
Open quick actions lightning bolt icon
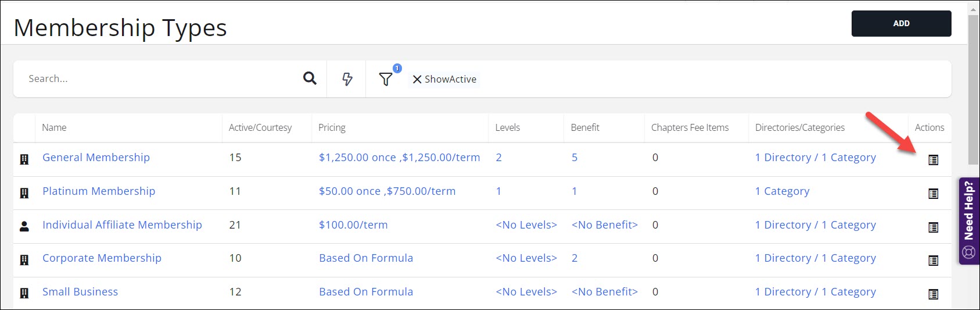coord(347,79)
